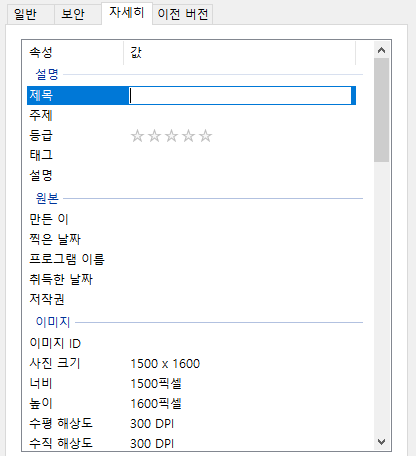This screenshot has height=456, width=416.
Task: Select the 태그 property row
Action: click(192, 155)
